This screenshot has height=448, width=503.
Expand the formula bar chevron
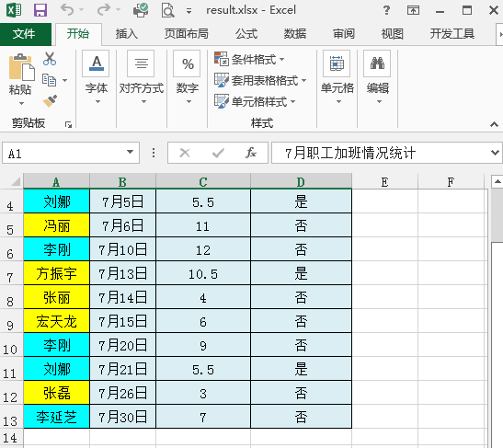click(x=495, y=152)
